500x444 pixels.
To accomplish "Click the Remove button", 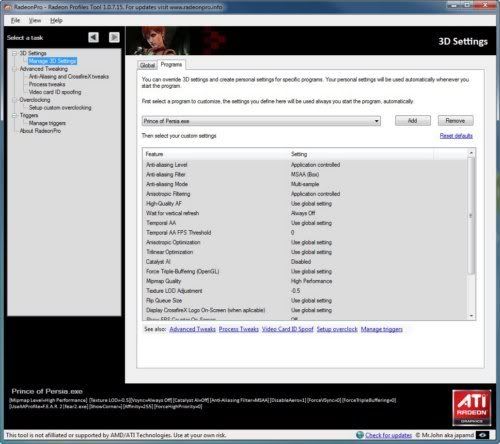I will pyautogui.click(x=455, y=121).
